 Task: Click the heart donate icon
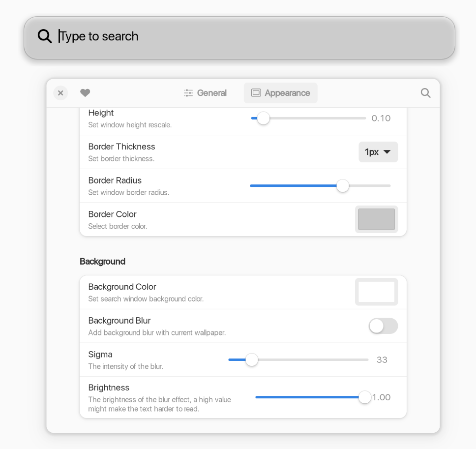(85, 93)
